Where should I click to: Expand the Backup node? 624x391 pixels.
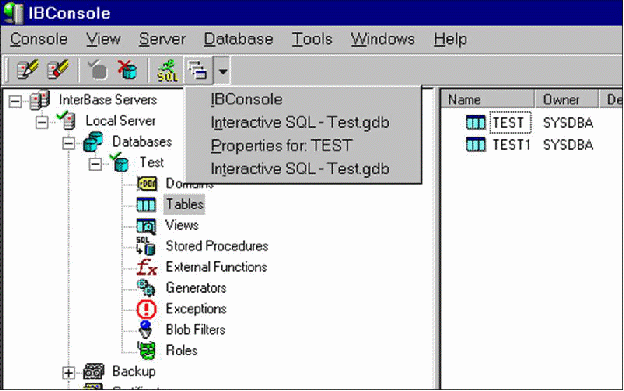(x=68, y=373)
